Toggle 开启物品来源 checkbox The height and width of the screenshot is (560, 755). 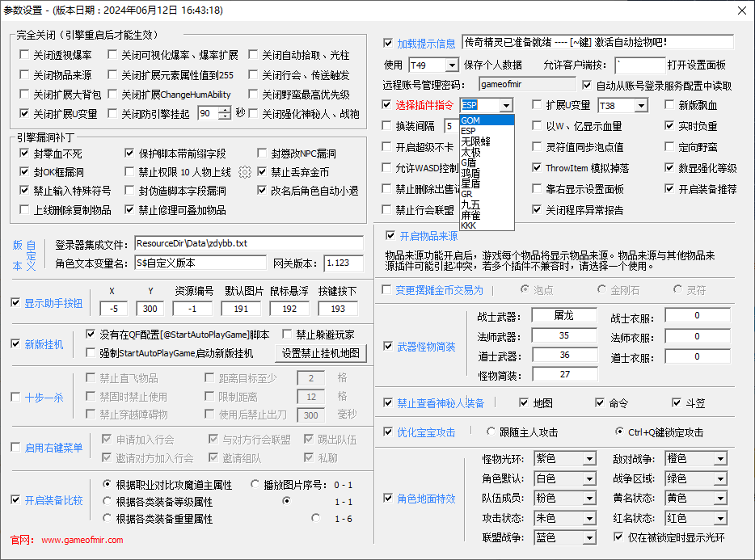(x=390, y=235)
